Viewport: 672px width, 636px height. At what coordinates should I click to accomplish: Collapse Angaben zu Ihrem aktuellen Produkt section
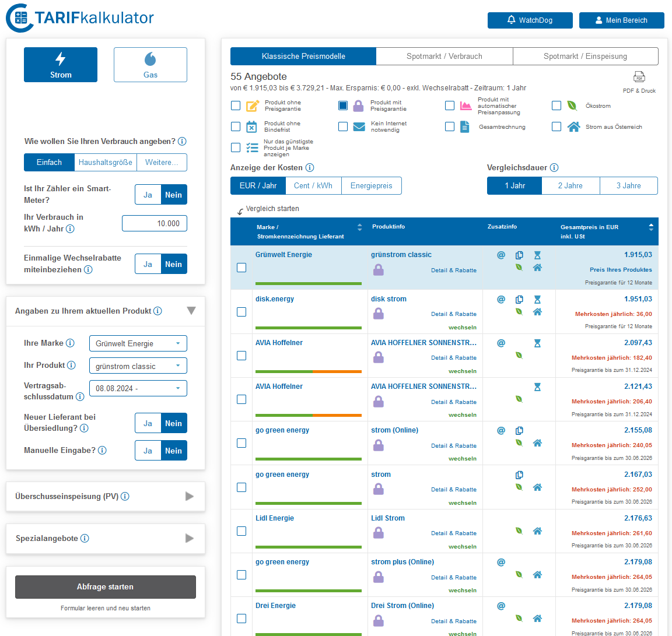click(x=191, y=311)
